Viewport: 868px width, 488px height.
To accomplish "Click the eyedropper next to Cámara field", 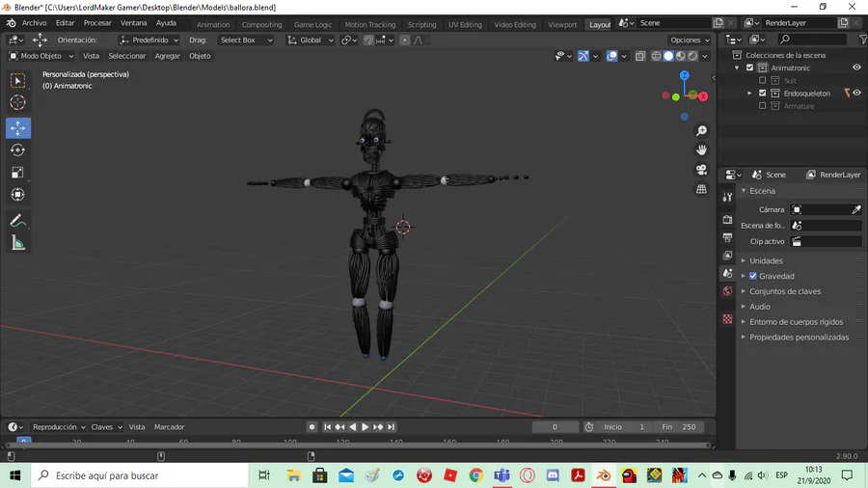I will click(856, 209).
